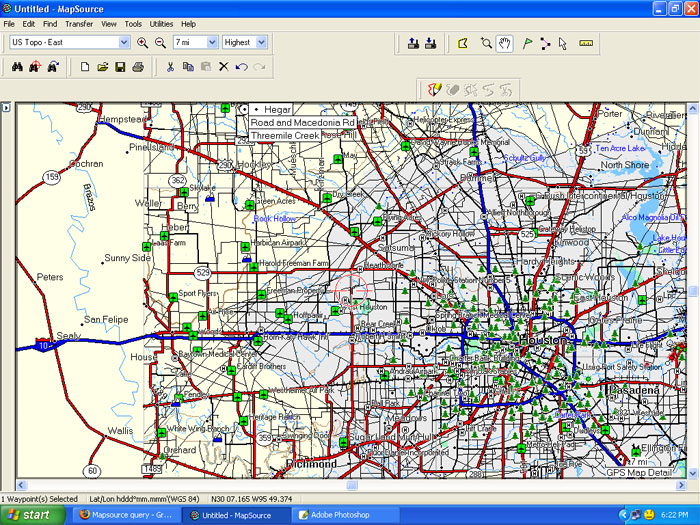This screenshot has height=525, width=700.
Task: Click the Highway 159 route marker
Action: point(52,177)
